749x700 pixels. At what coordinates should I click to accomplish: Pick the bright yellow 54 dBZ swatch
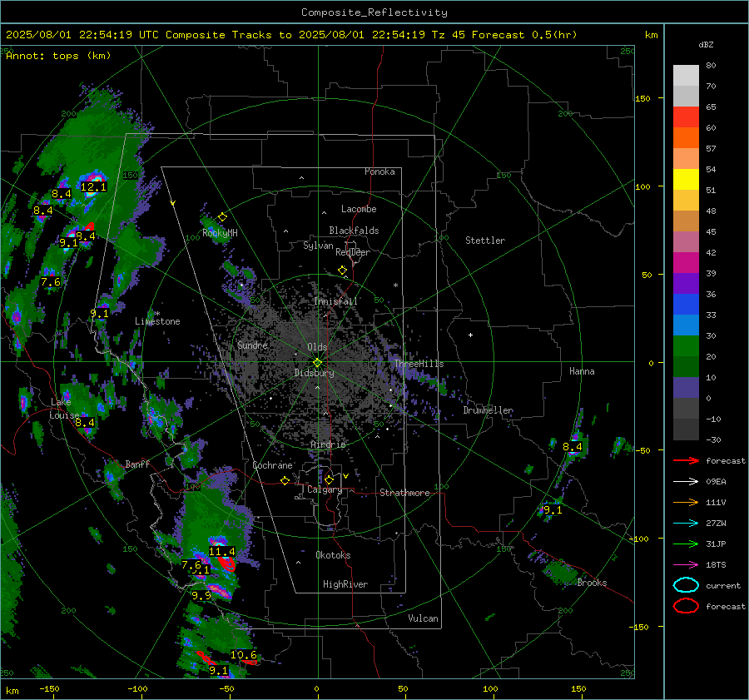click(686, 180)
